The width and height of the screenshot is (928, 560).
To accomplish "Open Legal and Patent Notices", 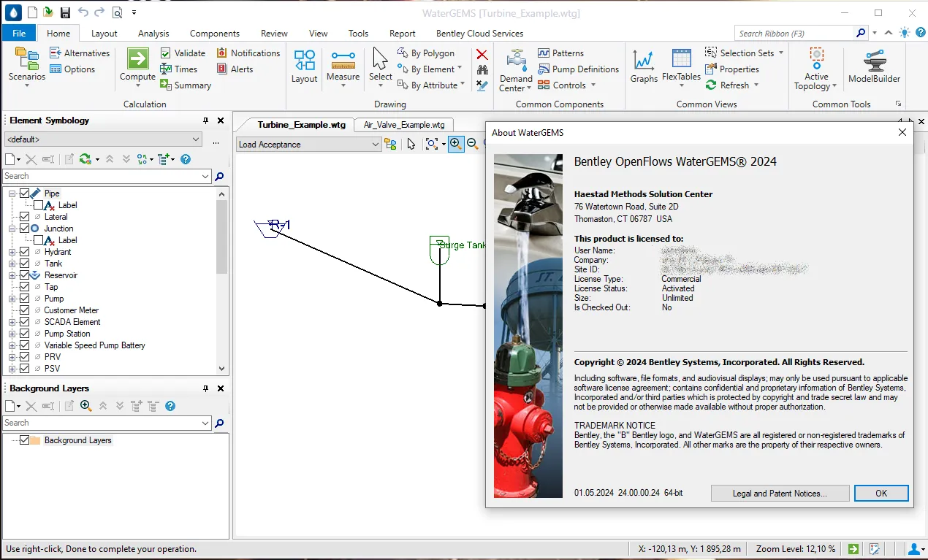I will pos(780,494).
